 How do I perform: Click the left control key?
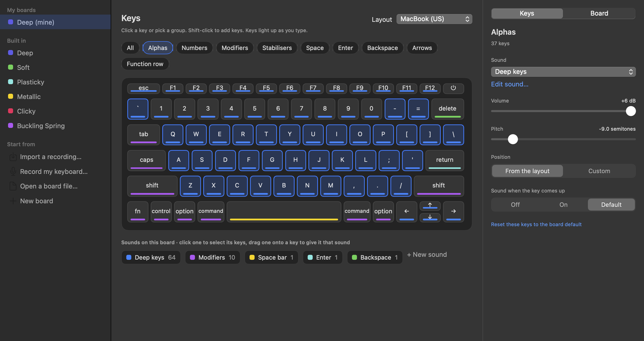(161, 212)
